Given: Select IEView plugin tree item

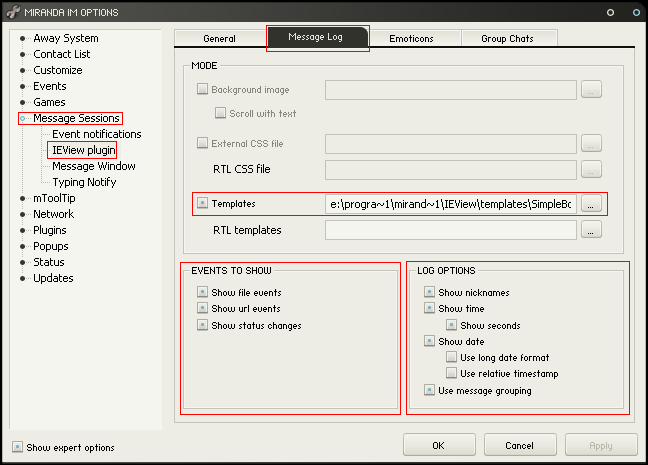Looking at the screenshot, I should pyautogui.click(x=83, y=150).
